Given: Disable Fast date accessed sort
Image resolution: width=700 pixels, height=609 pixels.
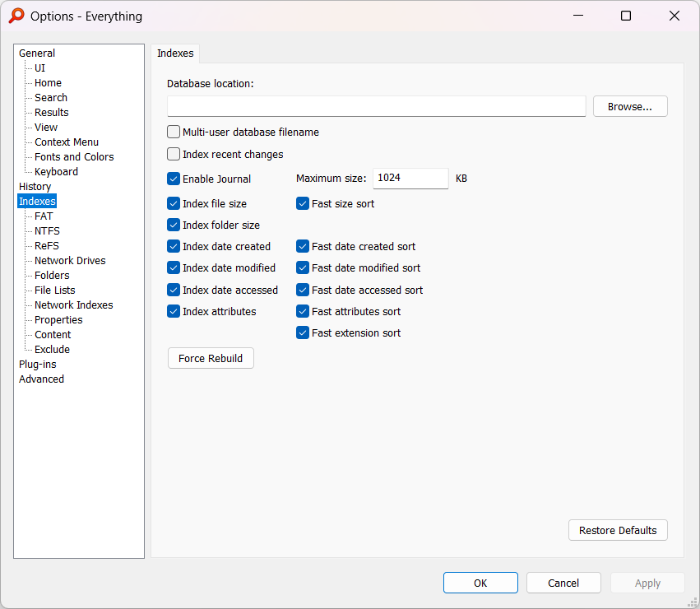Looking at the screenshot, I should tap(302, 290).
